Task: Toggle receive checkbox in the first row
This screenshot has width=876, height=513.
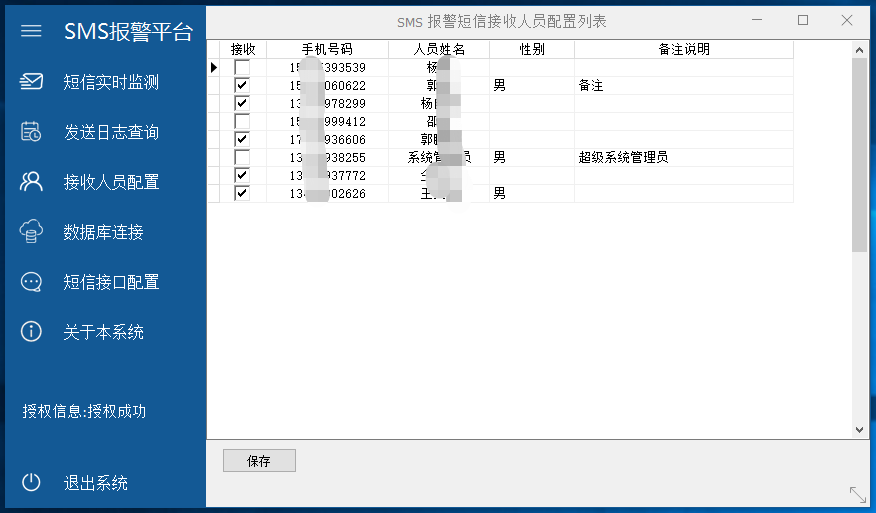Action: pyautogui.click(x=242, y=68)
